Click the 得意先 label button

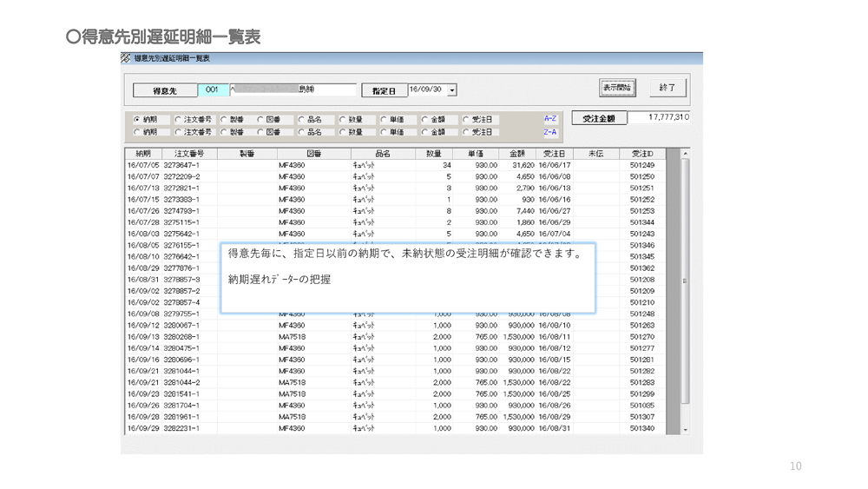click(165, 90)
